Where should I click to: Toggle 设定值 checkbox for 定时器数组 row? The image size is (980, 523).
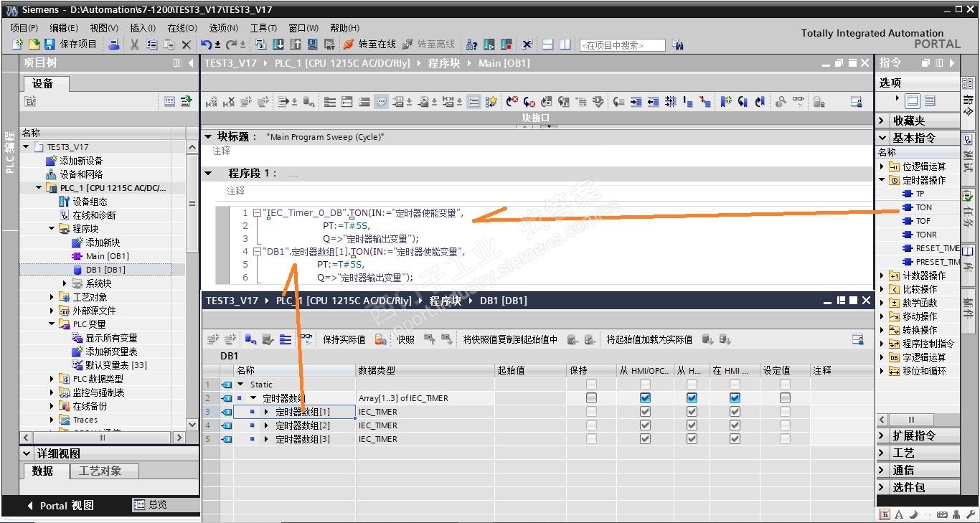[x=785, y=398]
